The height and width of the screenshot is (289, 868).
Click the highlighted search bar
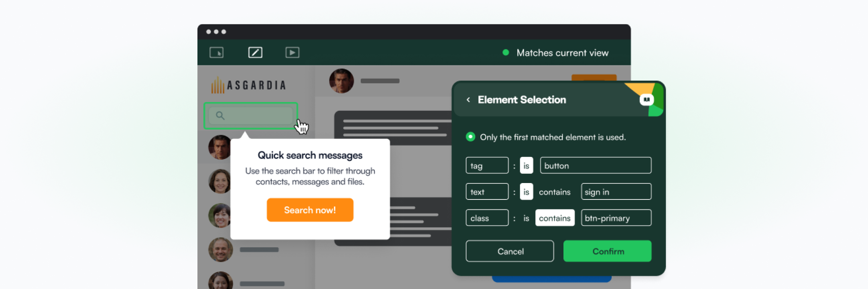(251, 116)
